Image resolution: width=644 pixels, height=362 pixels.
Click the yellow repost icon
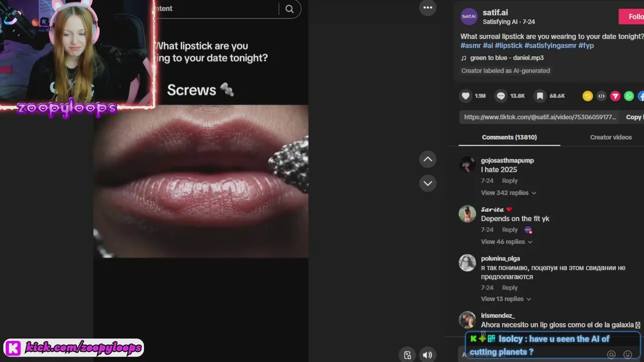(x=587, y=96)
